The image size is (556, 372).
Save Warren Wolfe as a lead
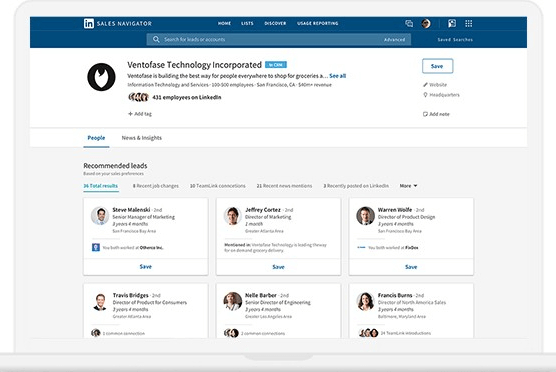pos(411,267)
